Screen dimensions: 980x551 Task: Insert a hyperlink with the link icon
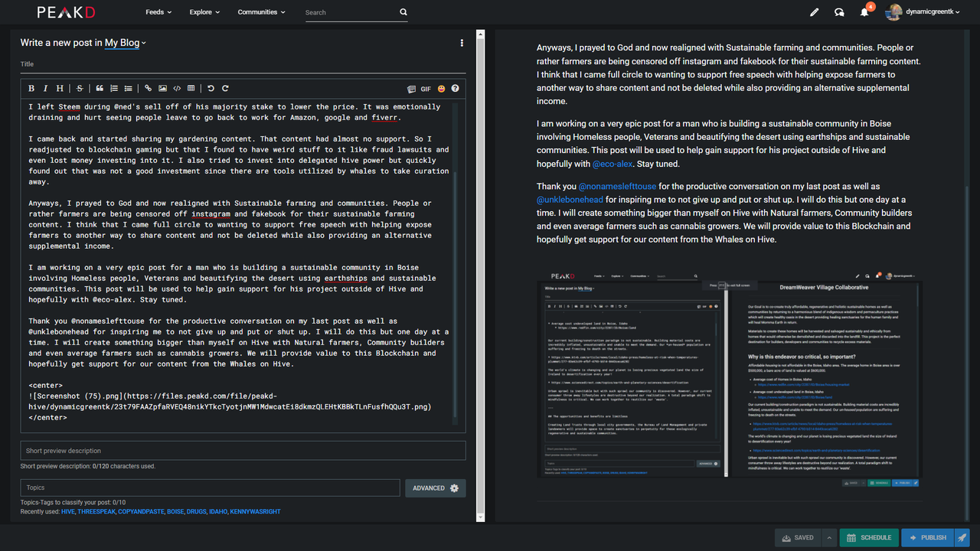[x=149, y=89]
